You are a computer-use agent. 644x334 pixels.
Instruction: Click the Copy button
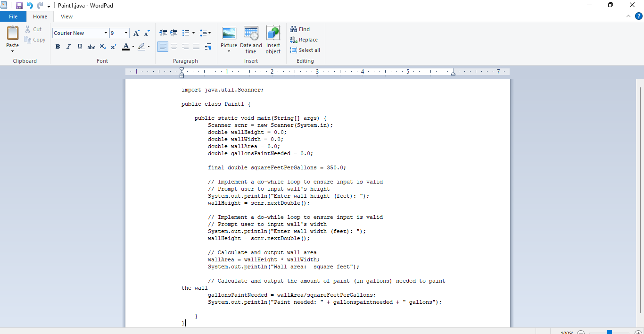point(35,40)
